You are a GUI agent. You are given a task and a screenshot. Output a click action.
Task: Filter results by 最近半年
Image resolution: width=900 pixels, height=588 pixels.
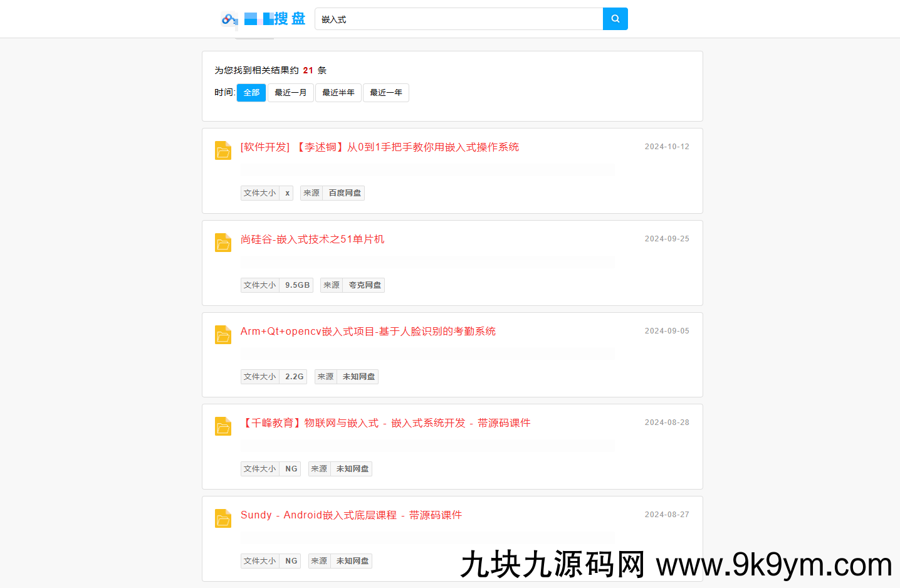[x=338, y=93]
